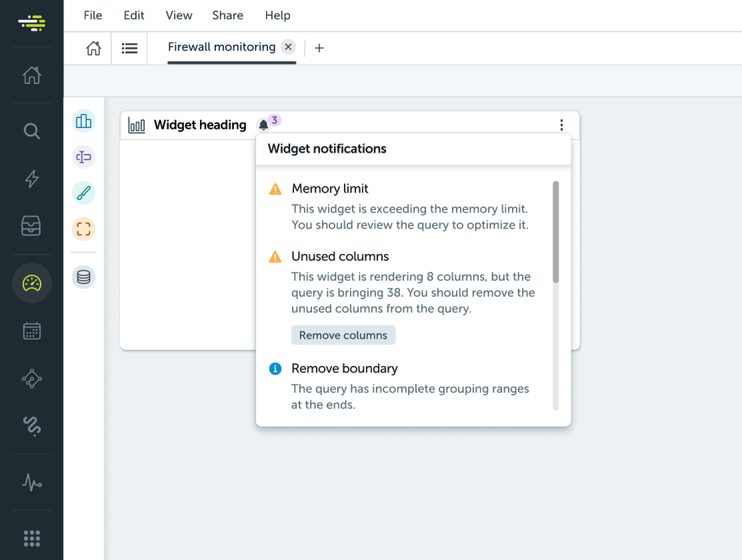742x560 pixels.
Task: Open the Help menu
Action: (x=277, y=15)
